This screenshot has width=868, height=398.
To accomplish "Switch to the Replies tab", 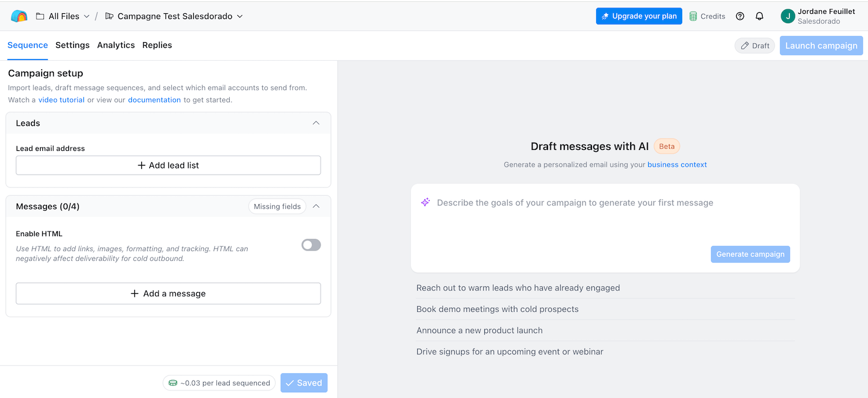I will tap(157, 45).
